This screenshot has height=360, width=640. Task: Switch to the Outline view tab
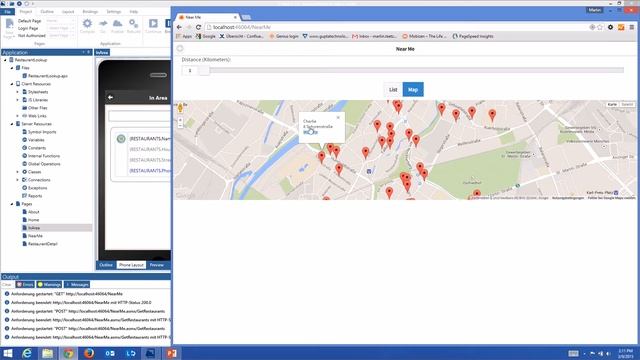pos(106,265)
